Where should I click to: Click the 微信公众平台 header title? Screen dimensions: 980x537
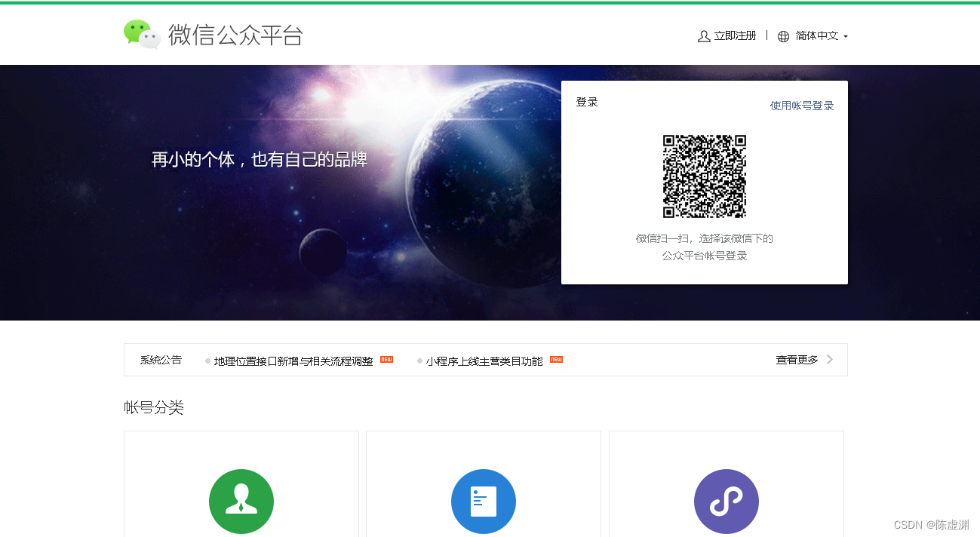(235, 35)
